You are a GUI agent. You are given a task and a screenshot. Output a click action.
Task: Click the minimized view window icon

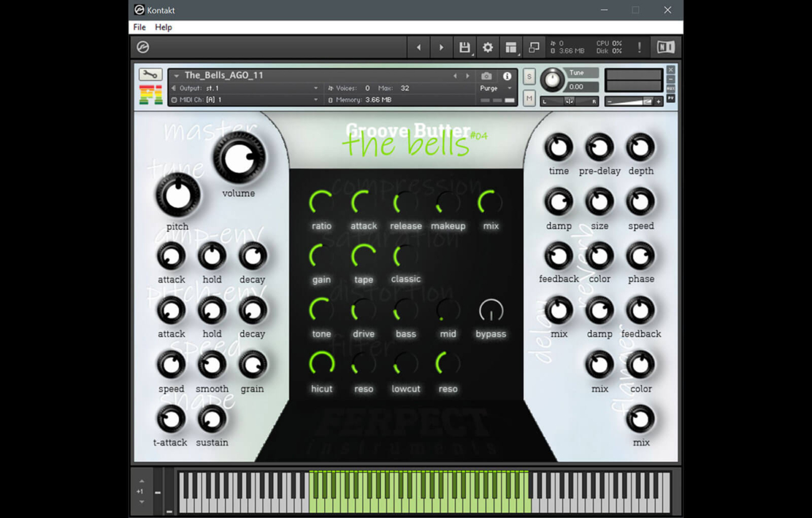534,47
